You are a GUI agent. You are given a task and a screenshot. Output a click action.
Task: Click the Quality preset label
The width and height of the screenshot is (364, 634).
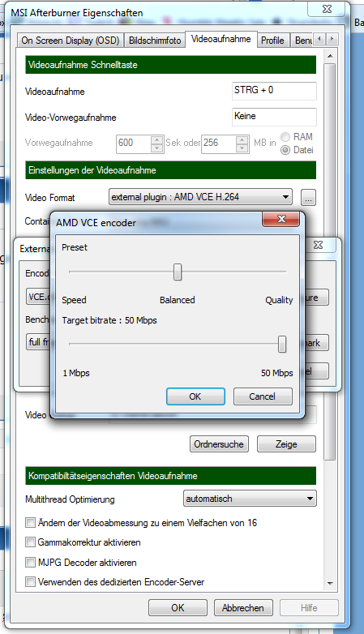click(x=279, y=300)
